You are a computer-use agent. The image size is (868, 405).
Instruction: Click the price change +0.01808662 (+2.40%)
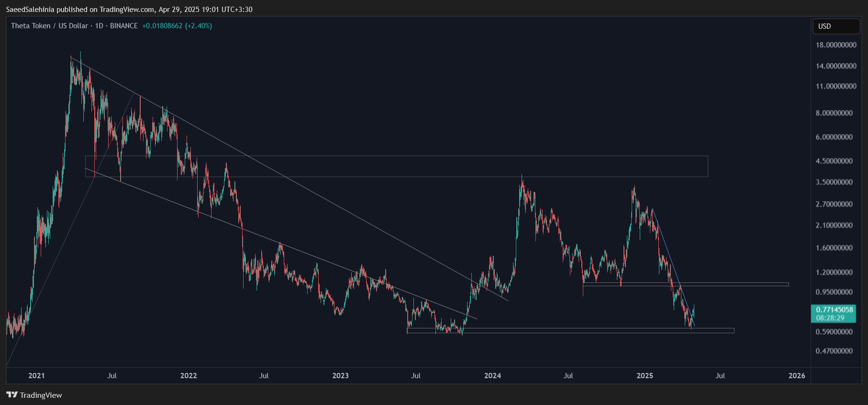tap(177, 26)
